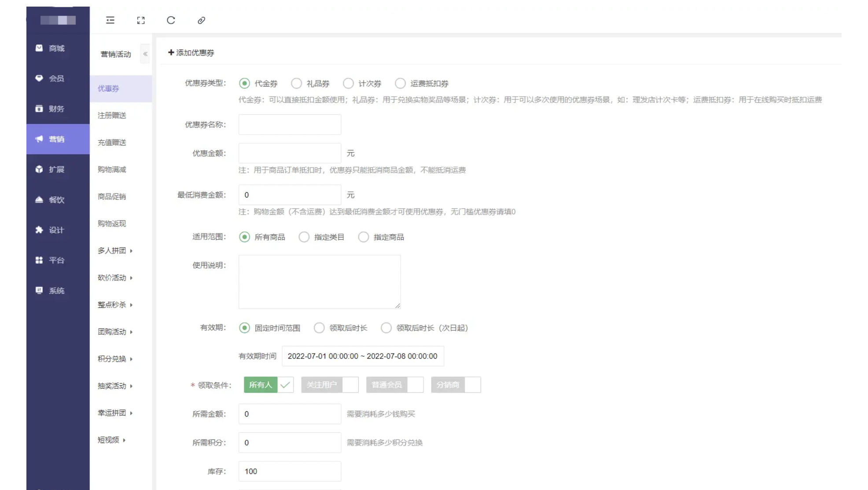Choose 所有商品 as applicable scope

click(244, 237)
